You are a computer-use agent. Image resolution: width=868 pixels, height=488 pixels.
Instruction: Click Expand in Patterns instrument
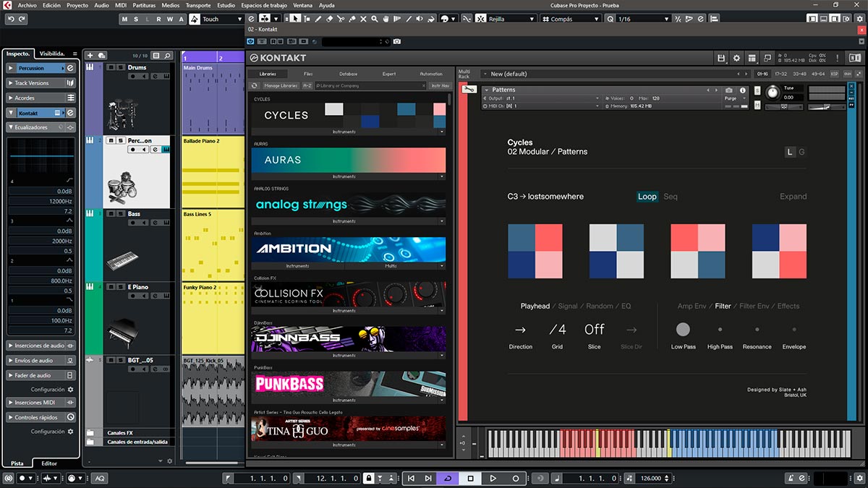tap(793, 197)
